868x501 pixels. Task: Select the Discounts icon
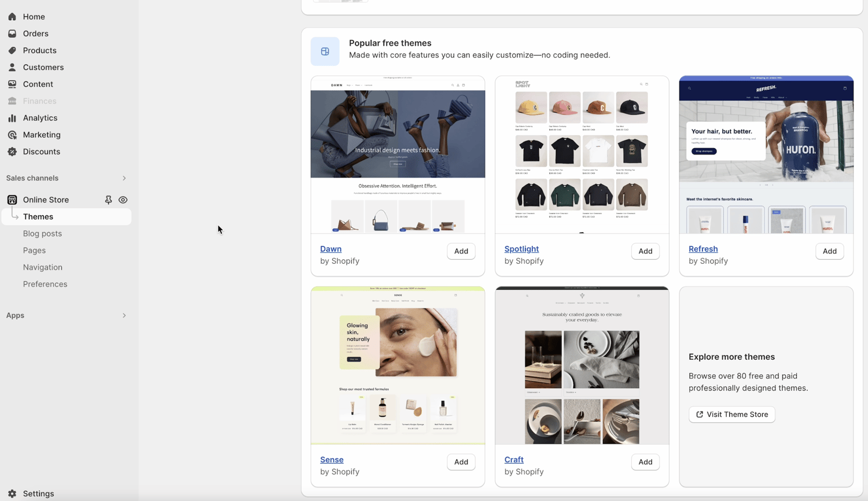(x=12, y=152)
